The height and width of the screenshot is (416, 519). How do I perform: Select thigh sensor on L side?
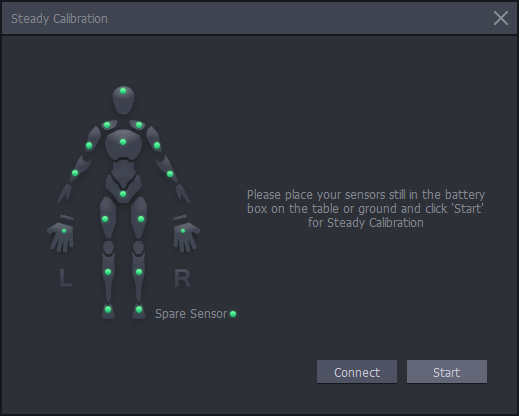click(x=105, y=219)
